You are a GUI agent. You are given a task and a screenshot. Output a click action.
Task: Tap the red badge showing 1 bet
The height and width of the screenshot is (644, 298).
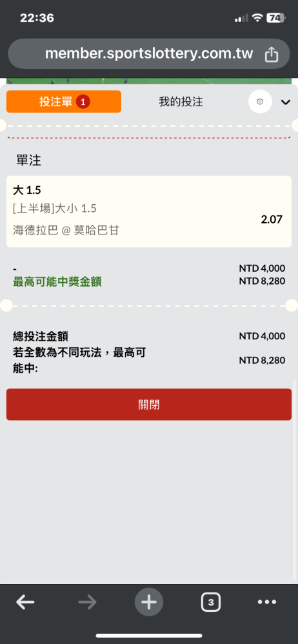[x=83, y=102]
